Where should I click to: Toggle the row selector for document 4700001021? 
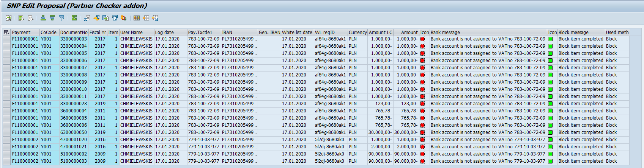click(6, 147)
